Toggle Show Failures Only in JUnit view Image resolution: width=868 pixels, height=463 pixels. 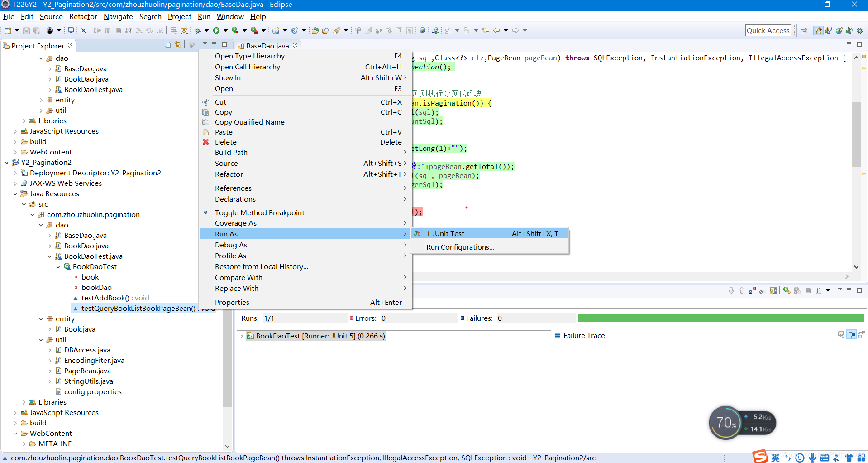752,290
